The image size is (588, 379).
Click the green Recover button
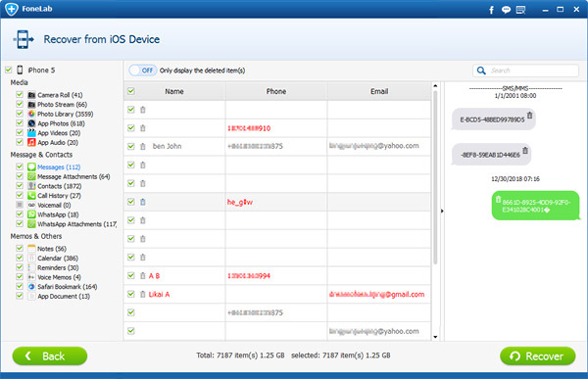point(537,355)
